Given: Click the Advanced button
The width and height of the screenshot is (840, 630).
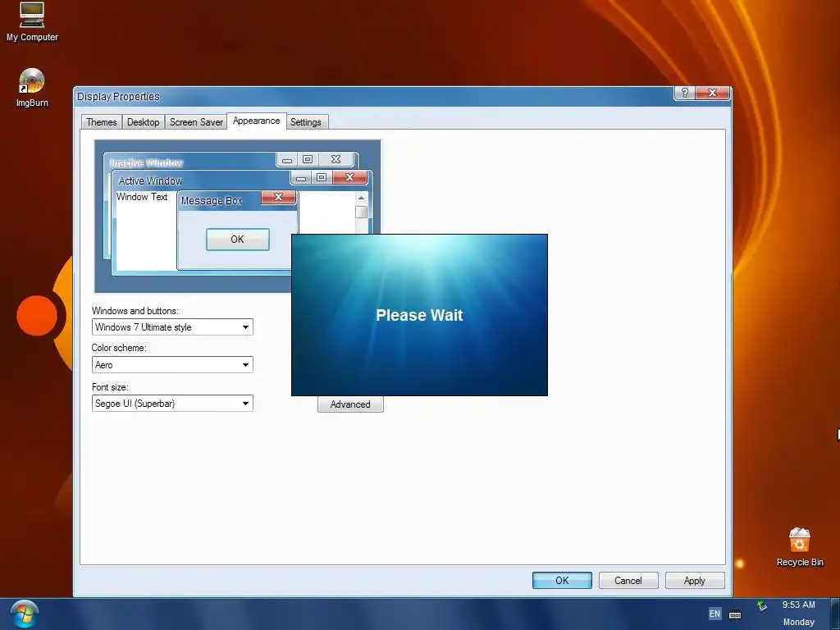Looking at the screenshot, I should [x=350, y=404].
